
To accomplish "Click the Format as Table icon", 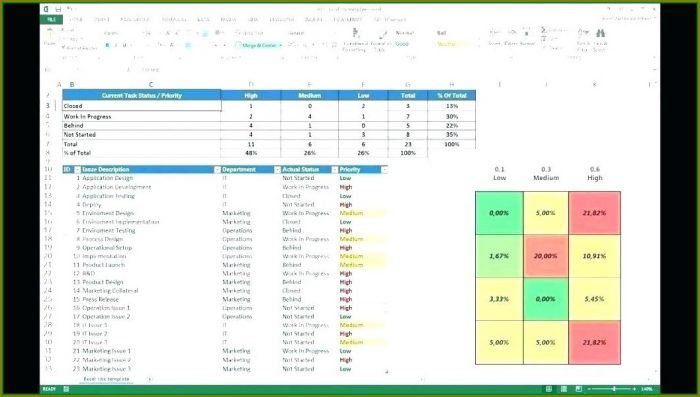I will [383, 34].
